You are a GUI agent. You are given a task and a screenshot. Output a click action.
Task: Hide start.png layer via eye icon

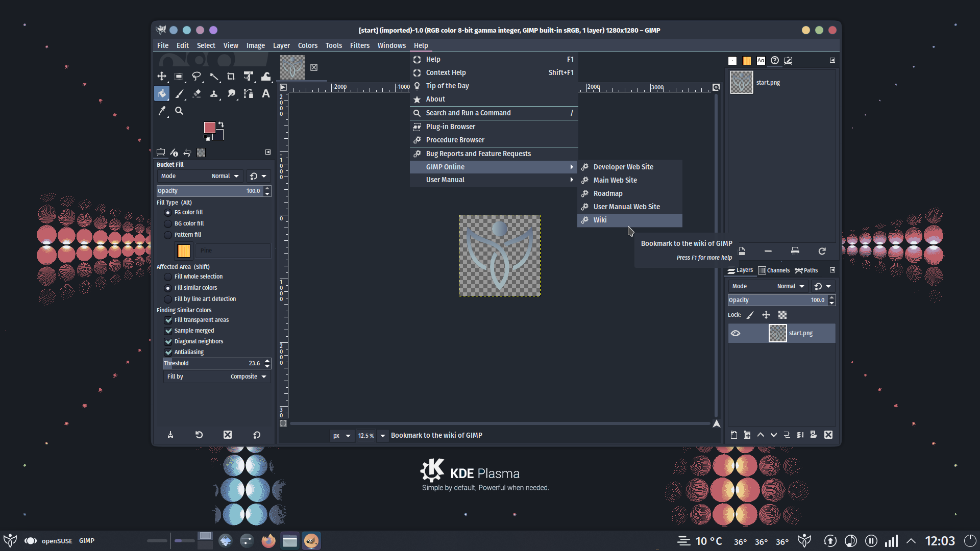tap(736, 333)
